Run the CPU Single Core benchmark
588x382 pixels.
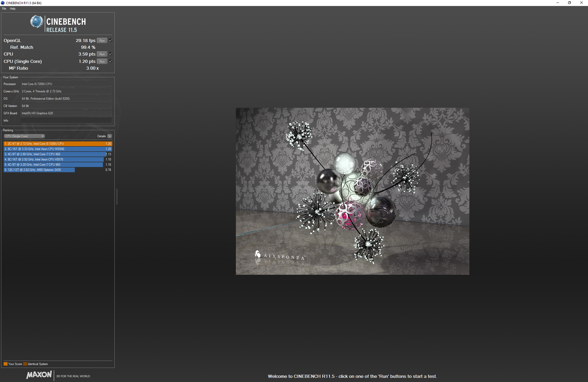point(102,61)
